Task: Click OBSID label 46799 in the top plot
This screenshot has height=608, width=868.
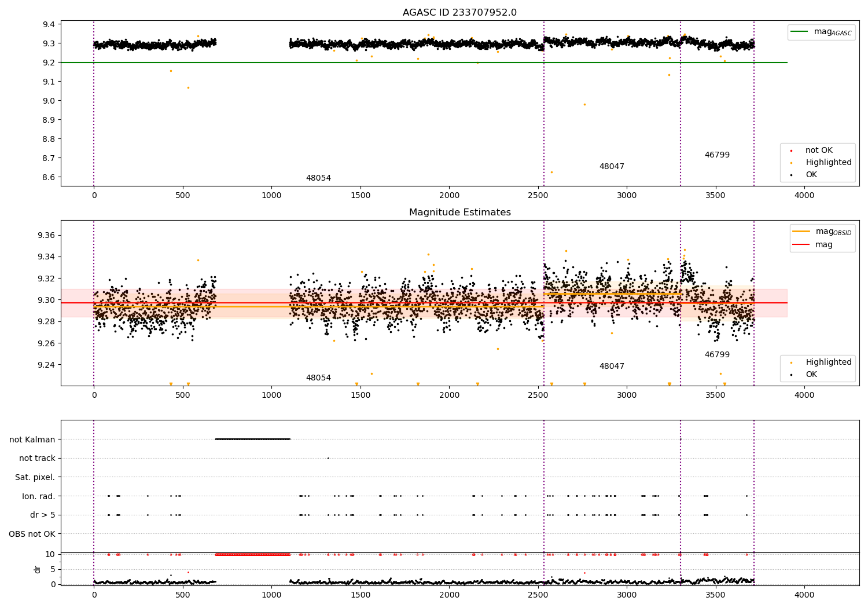Action: [x=717, y=155]
